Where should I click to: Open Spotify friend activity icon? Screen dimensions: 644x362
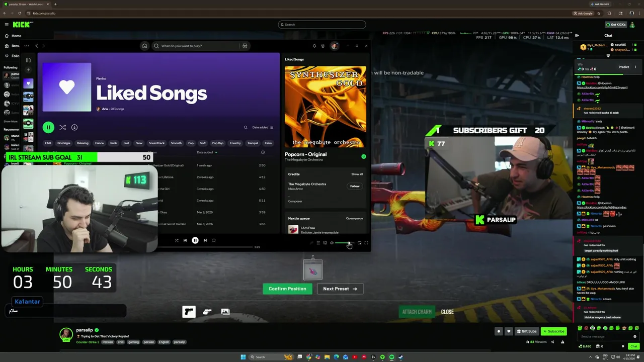(x=323, y=46)
